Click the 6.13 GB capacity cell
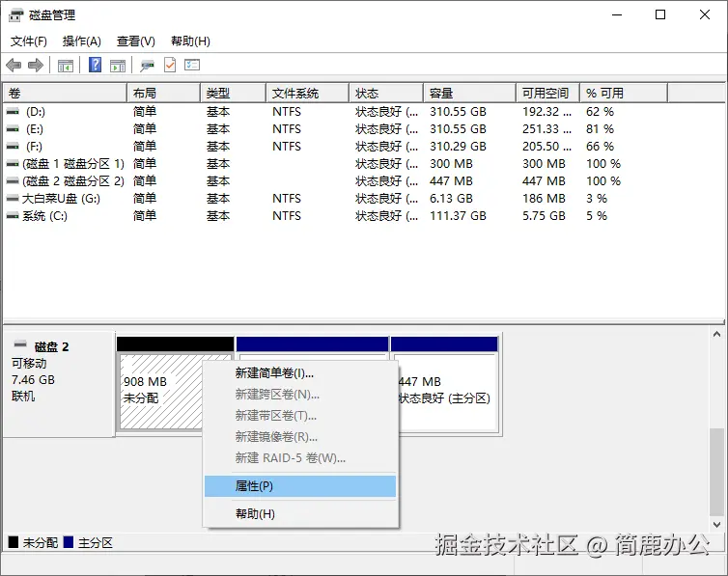The width and height of the screenshot is (728, 576). (x=451, y=199)
